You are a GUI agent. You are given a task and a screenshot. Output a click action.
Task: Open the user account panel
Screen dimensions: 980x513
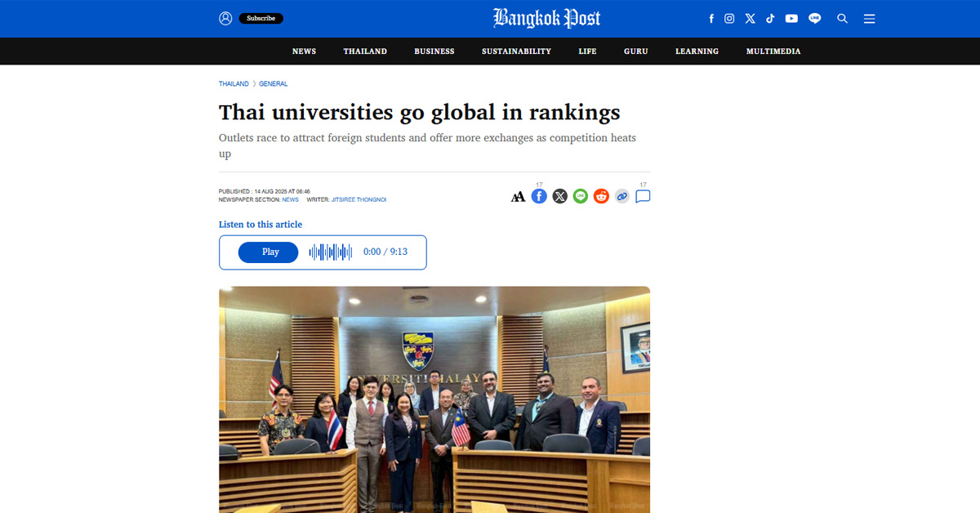225,18
